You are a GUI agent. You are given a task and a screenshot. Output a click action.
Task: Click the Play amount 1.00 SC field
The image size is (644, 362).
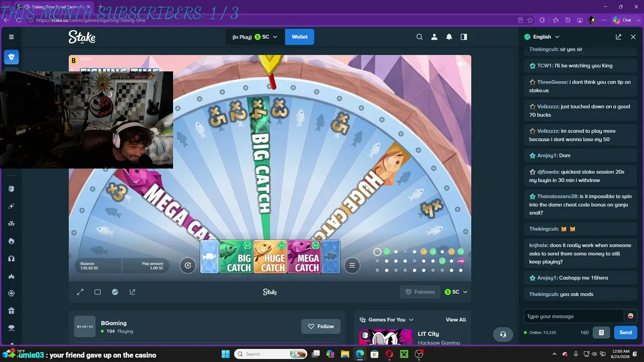(145, 265)
